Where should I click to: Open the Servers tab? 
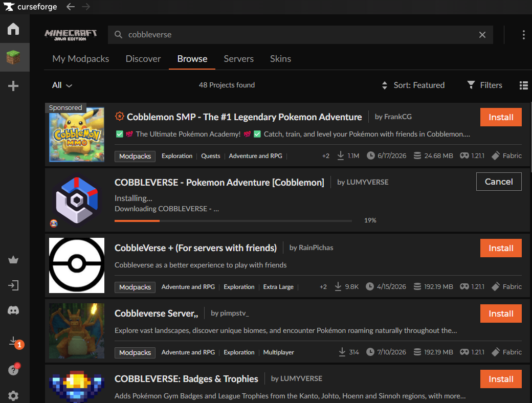pyautogui.click(x=238, y=59)
